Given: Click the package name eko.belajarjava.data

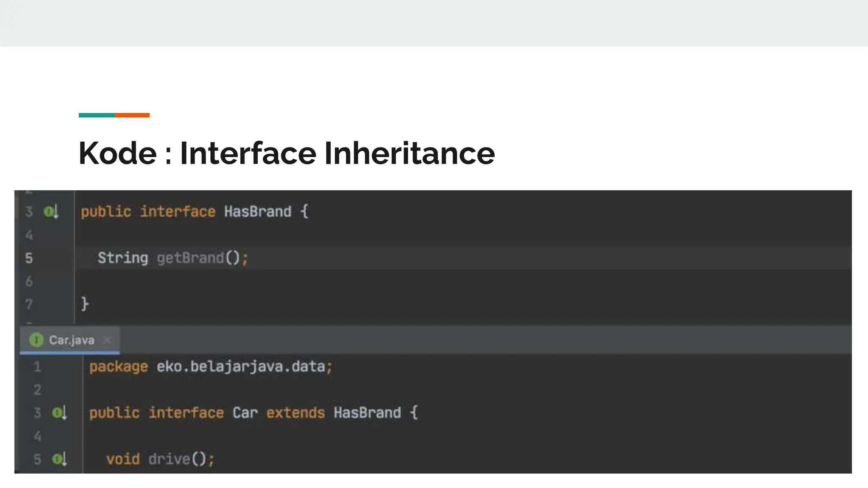Looking at the screenshot, I should click(241, 367).
